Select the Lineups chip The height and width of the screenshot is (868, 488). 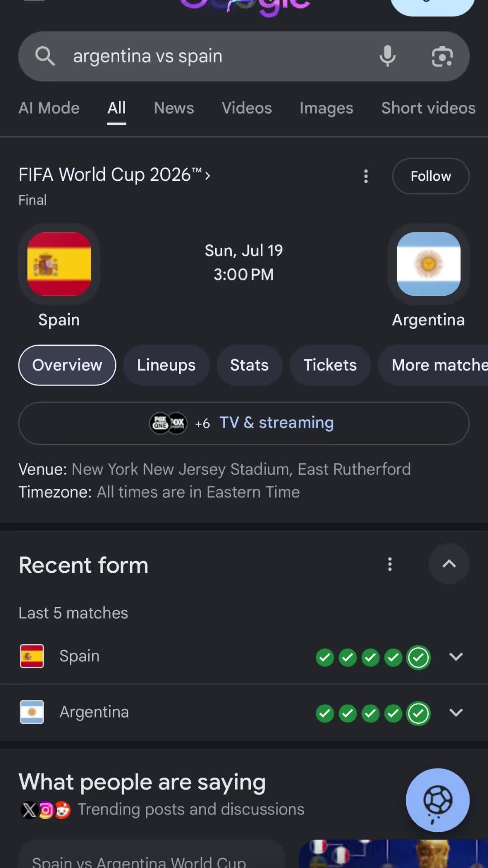[166, 365]
